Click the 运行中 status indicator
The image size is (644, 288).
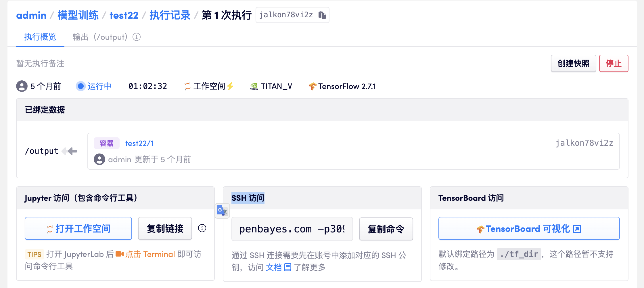point(94,86)
